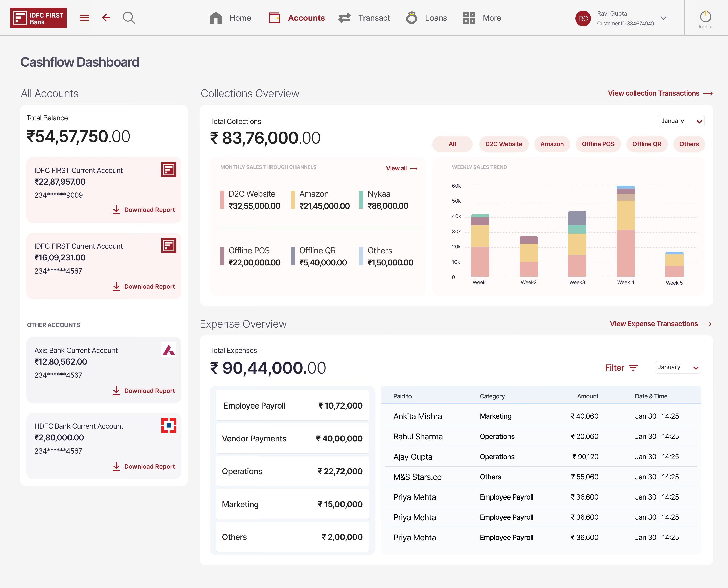Expand the Ravi Gupta profile dropdown

tap(663, 18)
